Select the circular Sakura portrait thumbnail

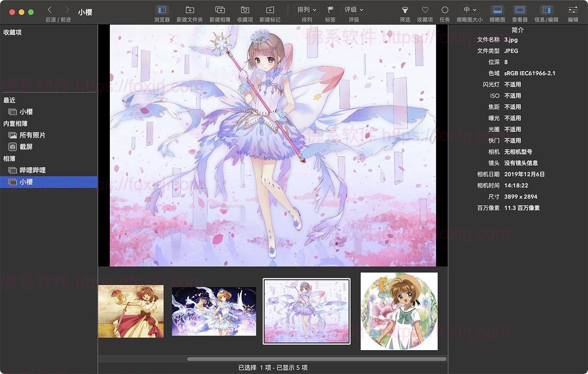tap(399, 310)
